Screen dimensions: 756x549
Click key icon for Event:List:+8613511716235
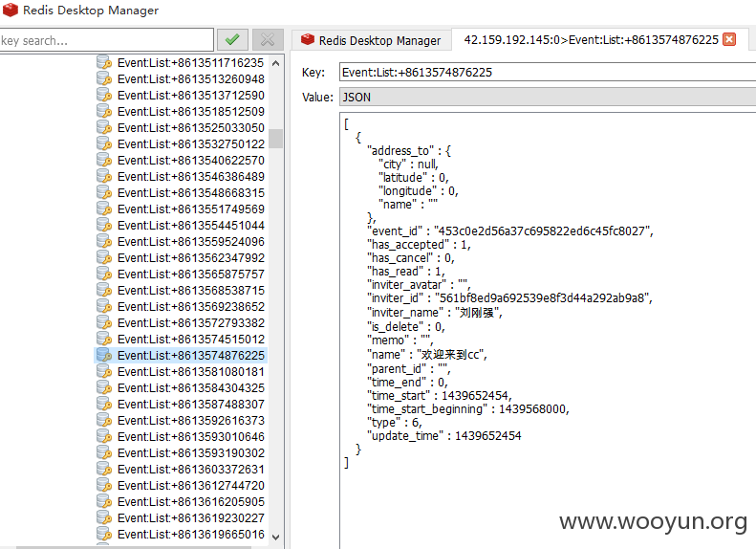[x=104, y=63]
